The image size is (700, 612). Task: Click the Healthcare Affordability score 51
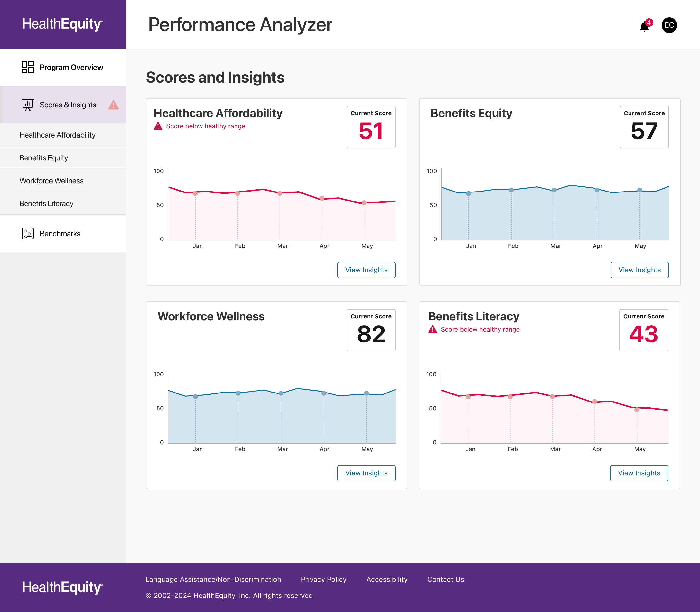(371, 131)
